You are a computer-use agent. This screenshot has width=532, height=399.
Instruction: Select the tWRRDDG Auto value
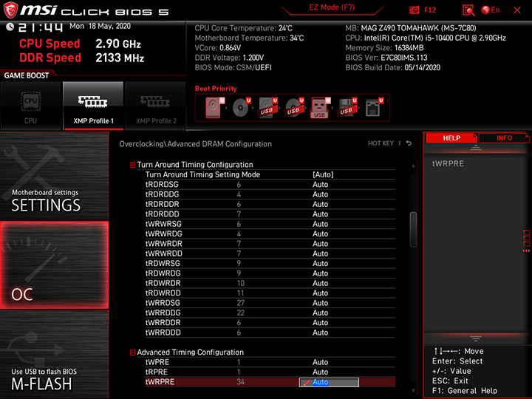(x=320, y=313)
